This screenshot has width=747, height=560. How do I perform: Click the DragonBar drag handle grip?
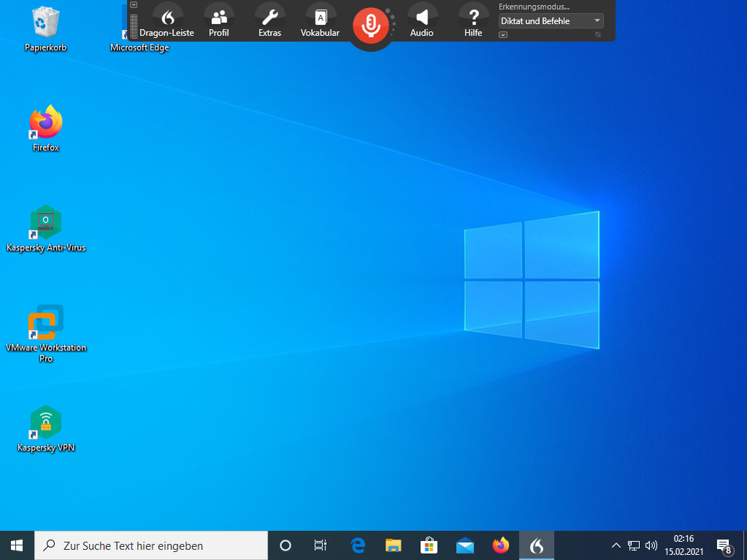133,26
